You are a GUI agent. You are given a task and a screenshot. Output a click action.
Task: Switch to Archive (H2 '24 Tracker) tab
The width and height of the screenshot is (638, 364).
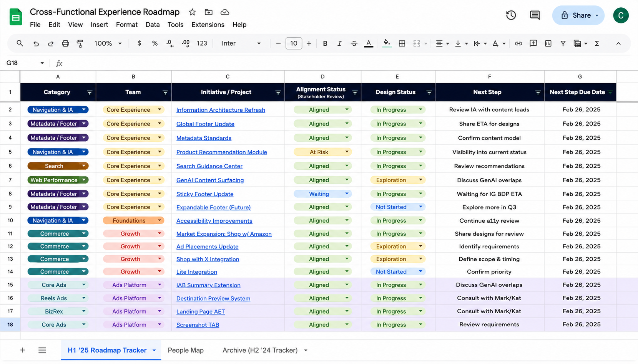coord(260,350)
